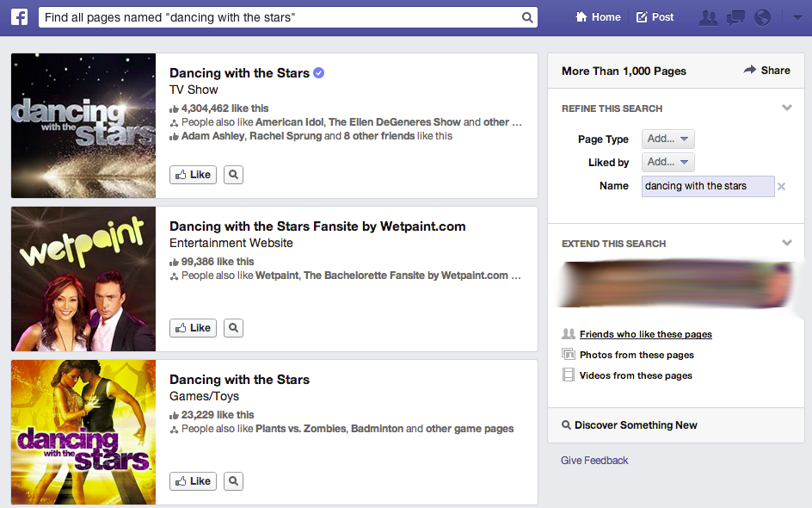Open Adam Ashley friend link

click(212, 136)
